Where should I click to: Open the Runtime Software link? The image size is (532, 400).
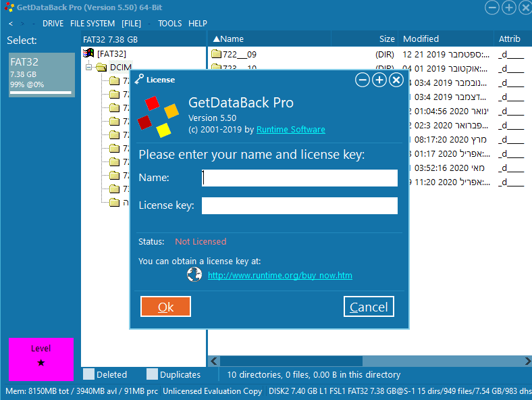click(291, 129)
